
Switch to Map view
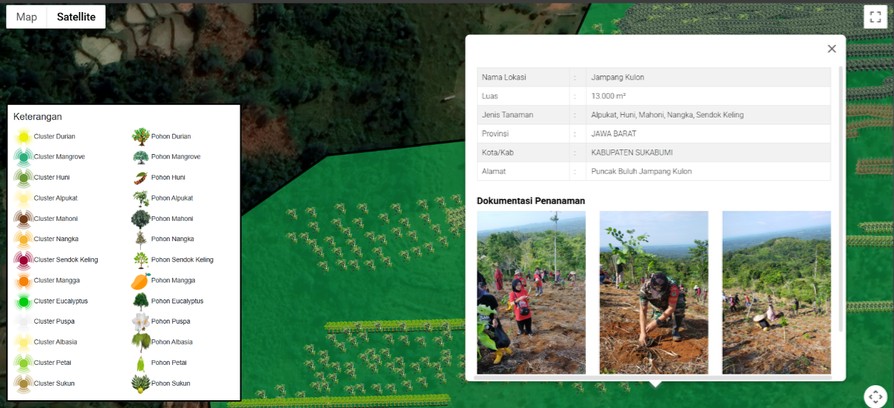[x=26, y=17]
